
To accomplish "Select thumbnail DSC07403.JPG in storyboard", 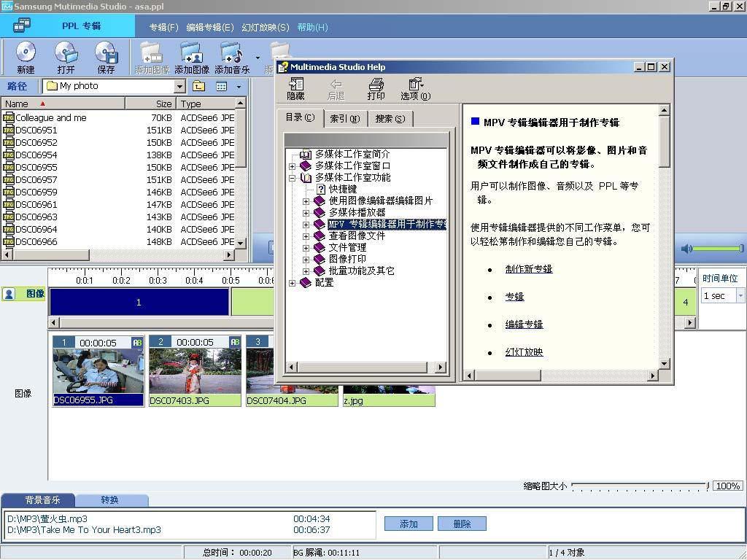I will tap(195, 371).
